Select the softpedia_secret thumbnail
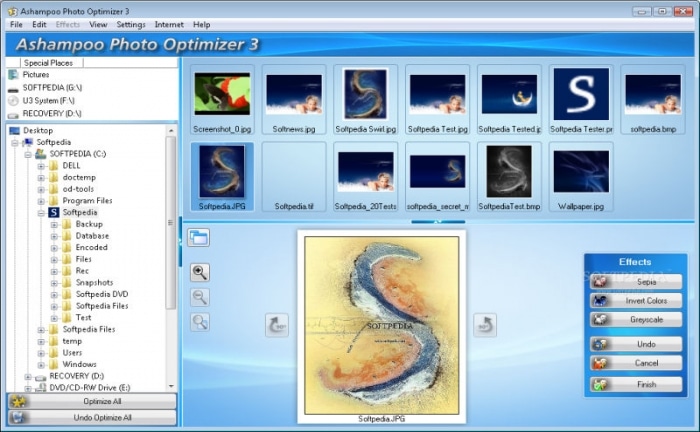This screenshot has width=700, height=432. (x=438, y=177)
